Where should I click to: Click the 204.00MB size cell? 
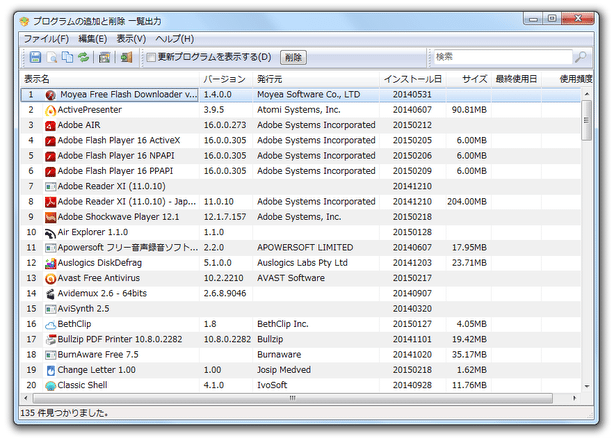pos(467,202)
